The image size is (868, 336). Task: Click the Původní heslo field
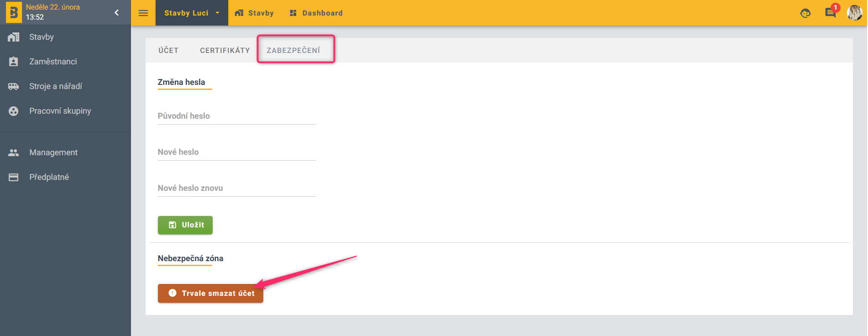(x=236, y=116)
